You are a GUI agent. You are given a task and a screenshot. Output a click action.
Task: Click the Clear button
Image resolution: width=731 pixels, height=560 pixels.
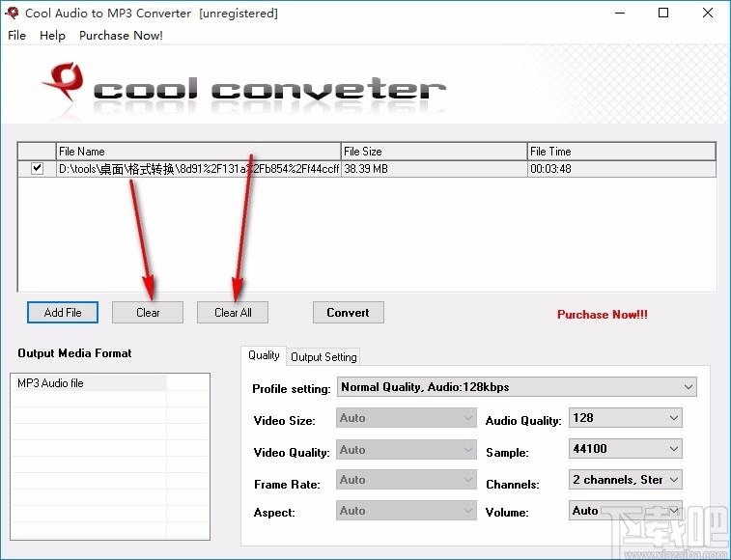click(148, 313)
